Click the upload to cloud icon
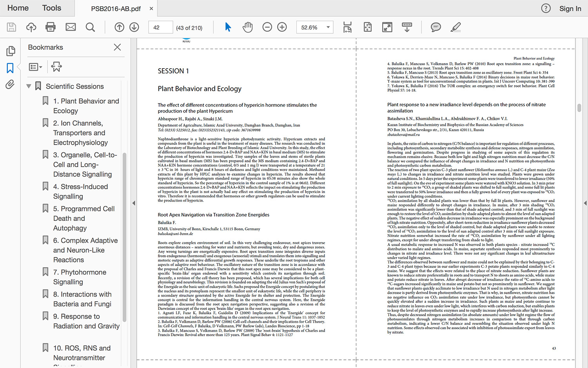The width and height of the screenshot is (588, 368). point(31,27)
